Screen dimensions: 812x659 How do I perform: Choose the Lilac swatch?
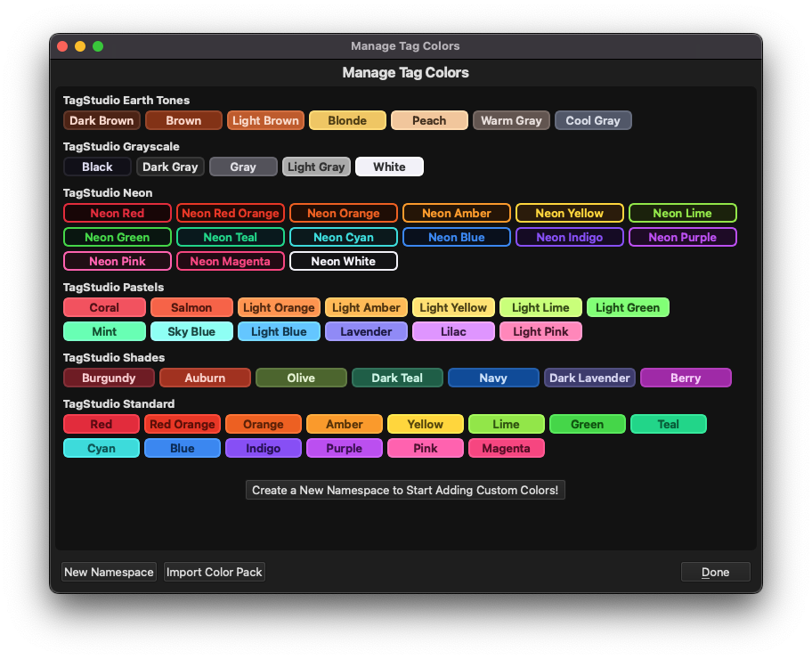[x=453, y=331]
